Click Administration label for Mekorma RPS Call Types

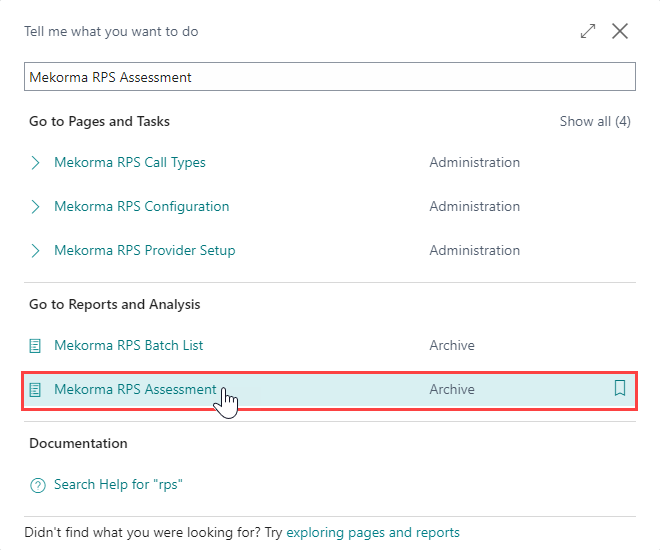pyautogui.click(x=474, y=162)
